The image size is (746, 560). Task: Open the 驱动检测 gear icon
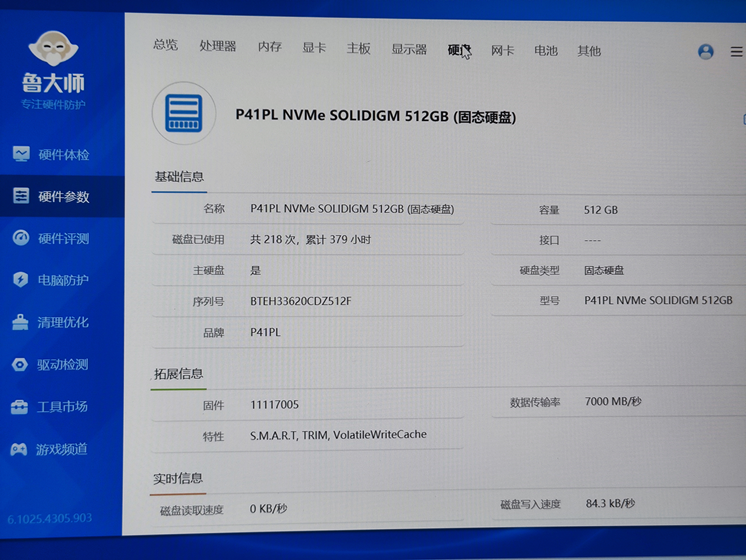tap(20, 365)
